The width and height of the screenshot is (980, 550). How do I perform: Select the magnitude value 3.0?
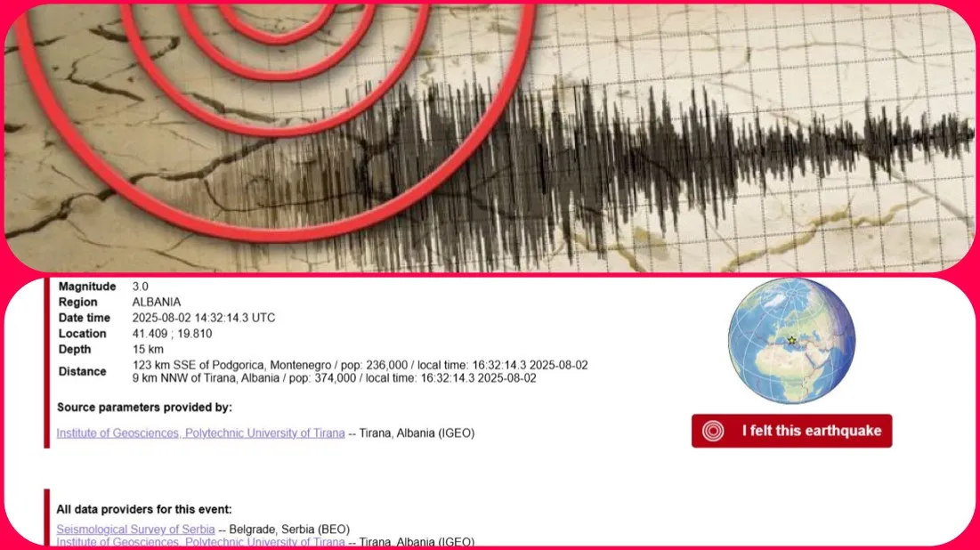(x=140, y=287)
